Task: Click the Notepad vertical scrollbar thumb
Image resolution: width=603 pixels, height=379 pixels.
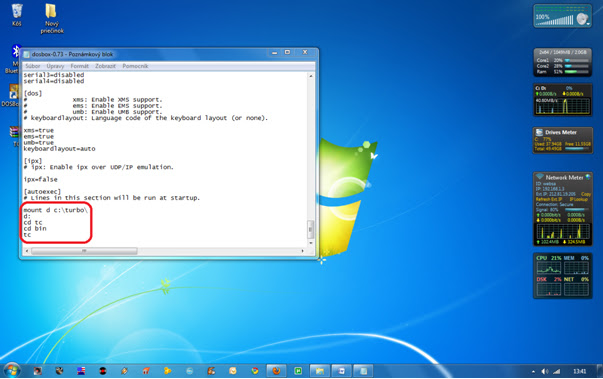Action: (x=310, y=229)
